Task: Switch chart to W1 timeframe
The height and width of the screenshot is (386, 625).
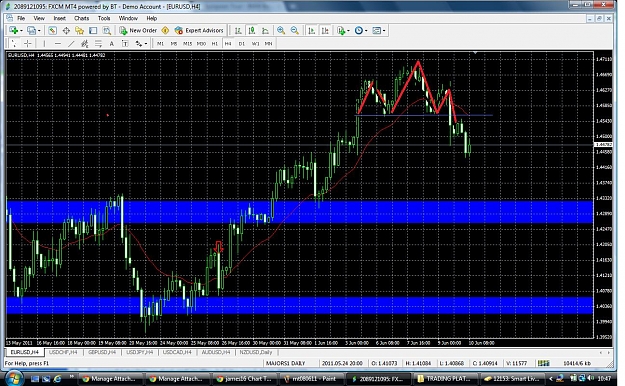Action: pyautogui.click(x=255, y=43)
